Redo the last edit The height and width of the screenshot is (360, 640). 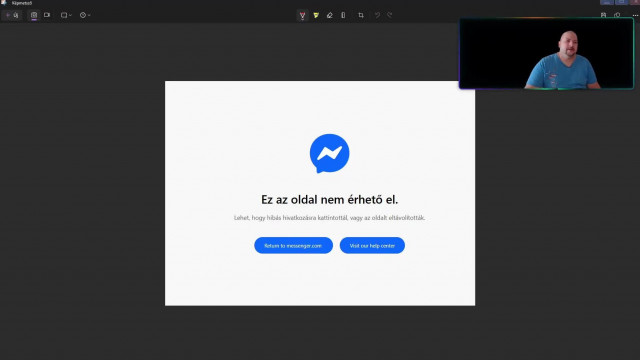pyautogui.click(x=390, y=16)
